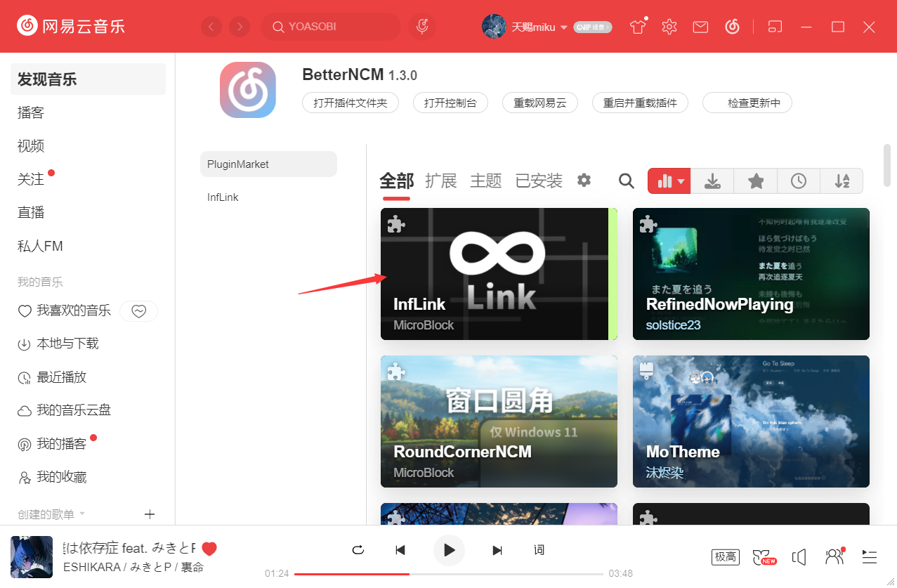Screen dimensions: 897x588
Task: Click the plugin market search magnifier
Action: coord(627,181)
